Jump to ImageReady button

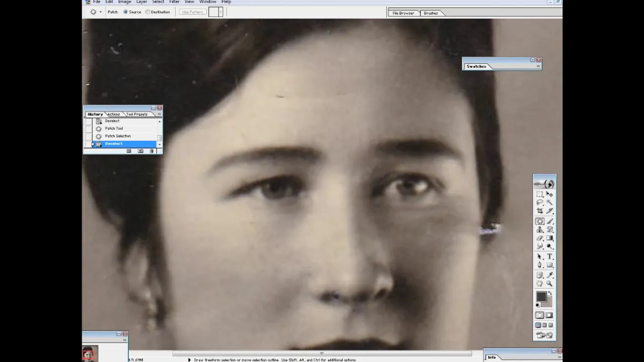pyautogui.click(x=544, y=335)
